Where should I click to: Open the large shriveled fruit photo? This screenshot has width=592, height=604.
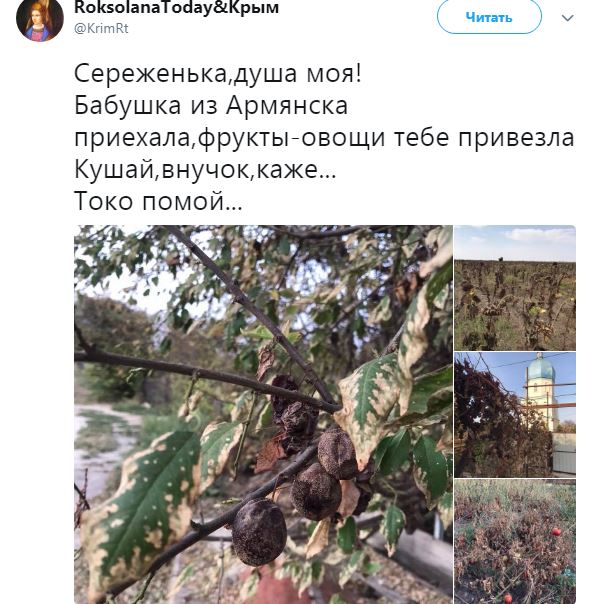263,414
